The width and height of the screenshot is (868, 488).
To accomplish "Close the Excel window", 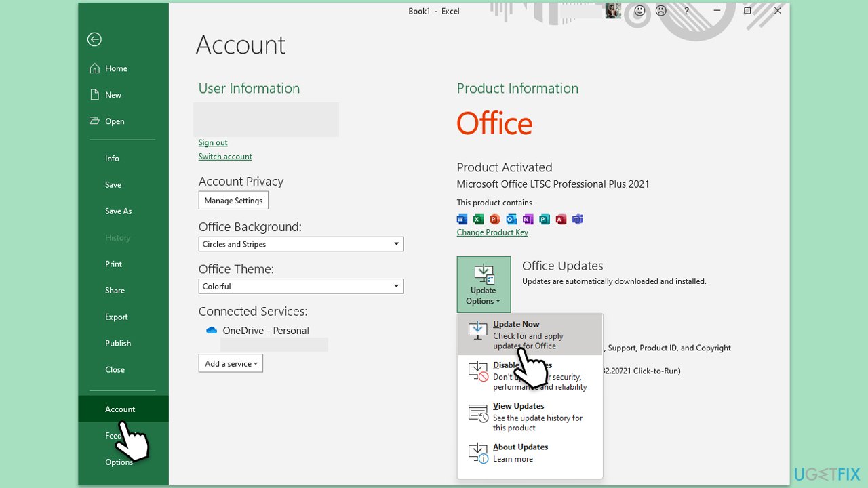I will (778, 11).
